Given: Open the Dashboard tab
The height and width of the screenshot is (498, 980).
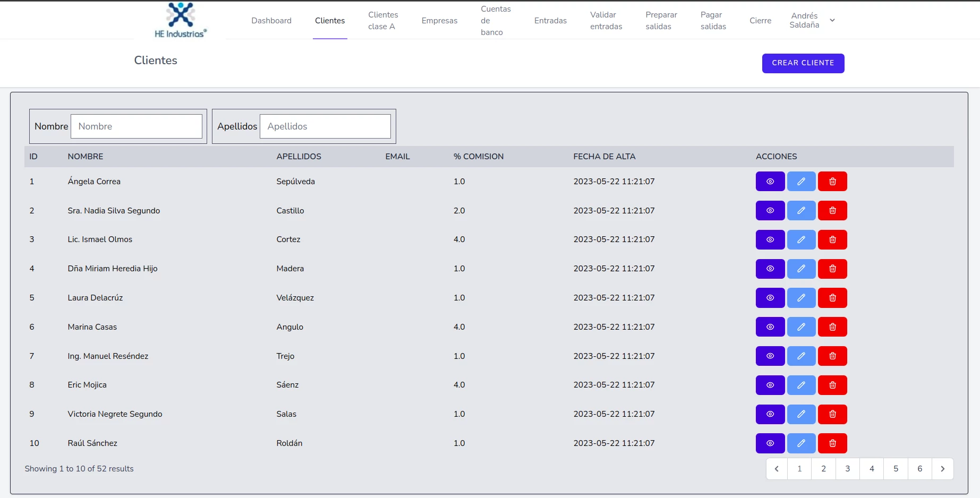Looking at the screenshot, I should tap(271, 21).
